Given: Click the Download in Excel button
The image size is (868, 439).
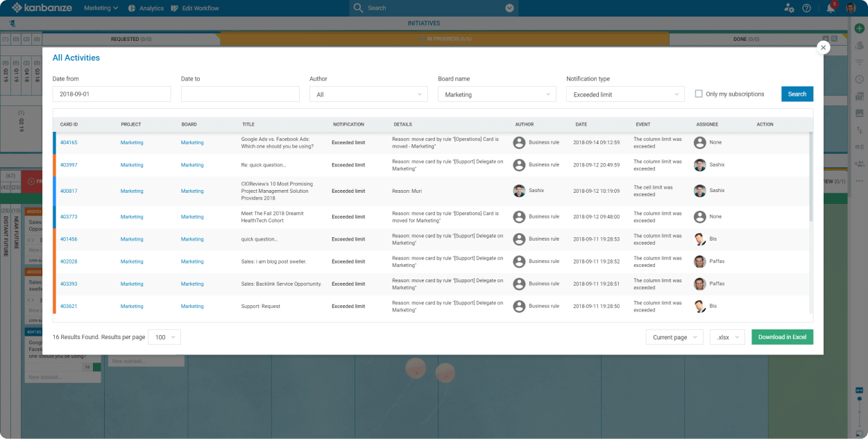Looking at the screenshot, I should click(x=782, y=337).
